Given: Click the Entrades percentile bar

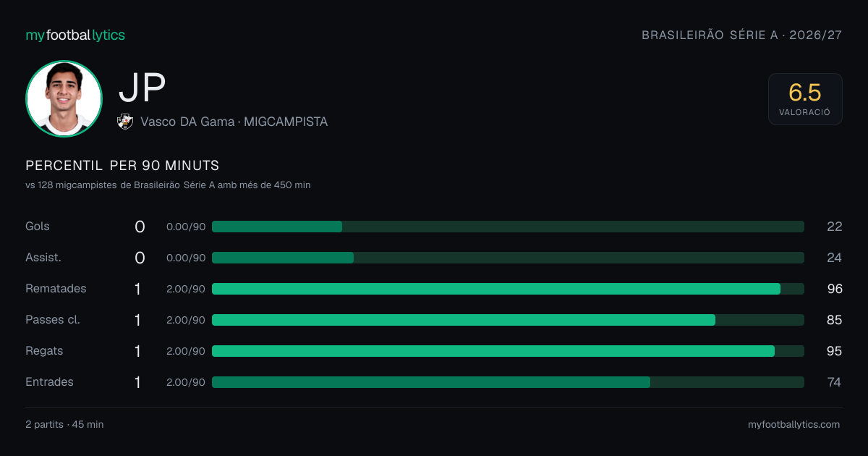Looking at the screenshot, I should pos(508,382).
